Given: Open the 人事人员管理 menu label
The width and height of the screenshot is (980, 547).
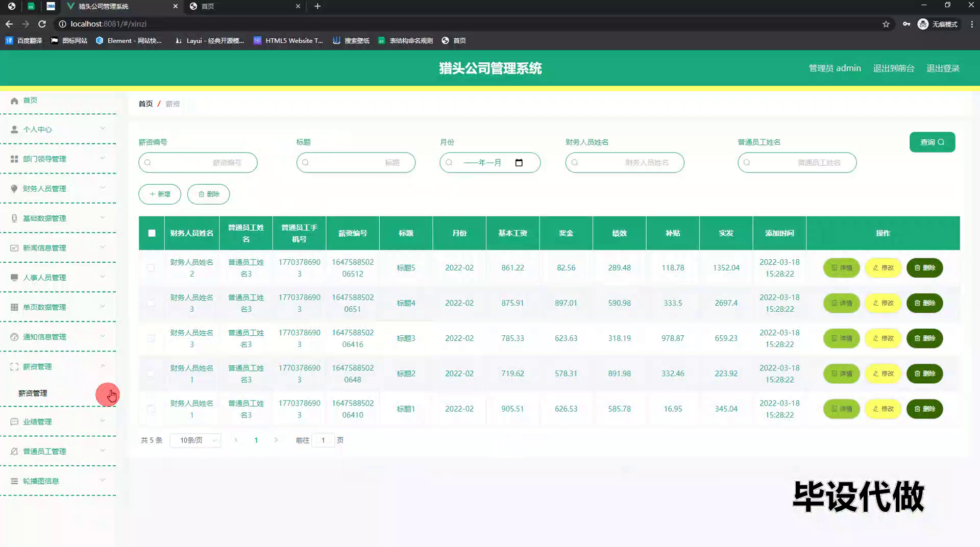Looking at the screenshot, I should (44, 278).
